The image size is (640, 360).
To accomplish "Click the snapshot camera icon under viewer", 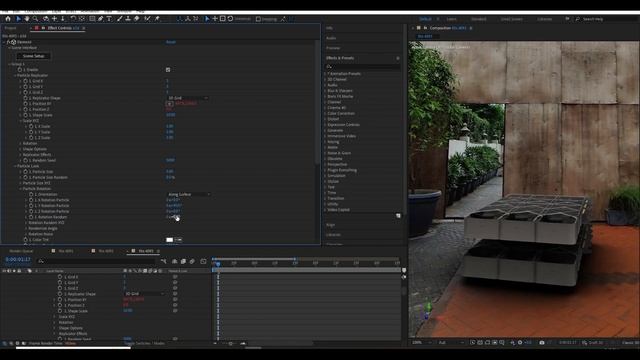I will click(x=542, y=342).
